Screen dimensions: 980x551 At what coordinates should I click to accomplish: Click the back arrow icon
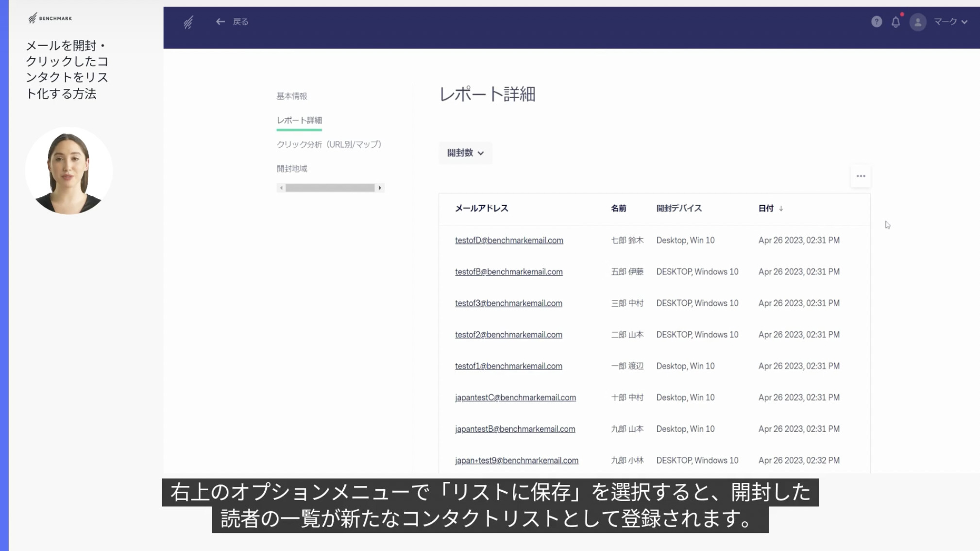click(x=220, y=21)
